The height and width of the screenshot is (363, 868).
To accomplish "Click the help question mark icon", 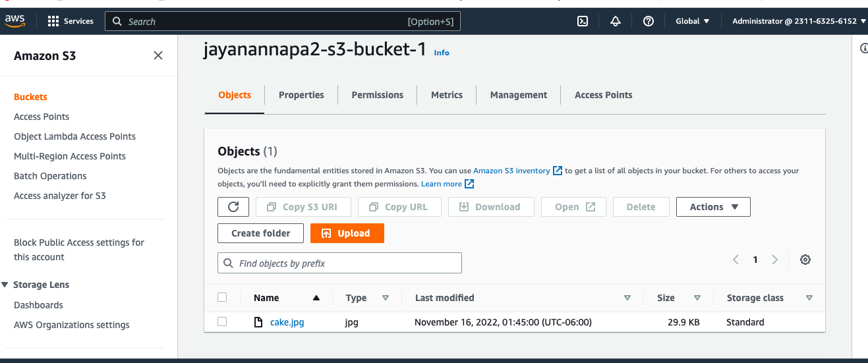I will tap(649, 21).
